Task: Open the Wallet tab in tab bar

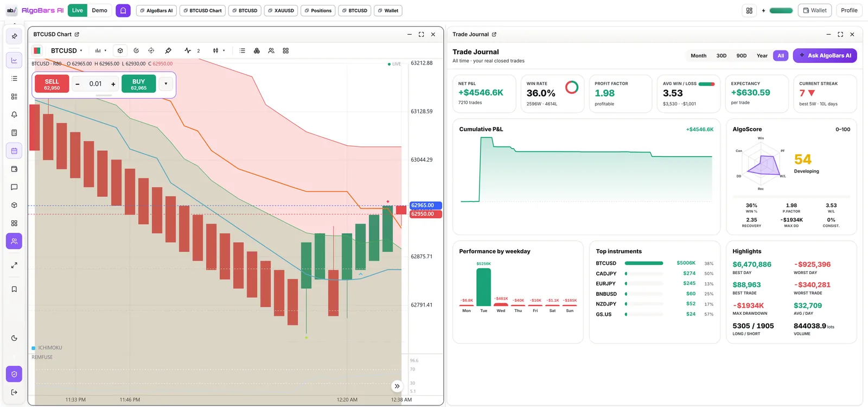Action: click(388, 10)
